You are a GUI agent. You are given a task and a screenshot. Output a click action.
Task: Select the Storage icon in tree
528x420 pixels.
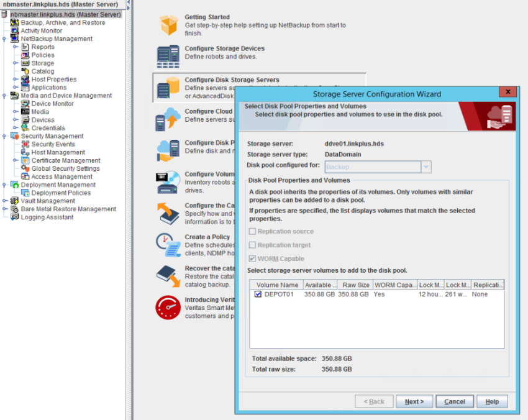(25, 63)
